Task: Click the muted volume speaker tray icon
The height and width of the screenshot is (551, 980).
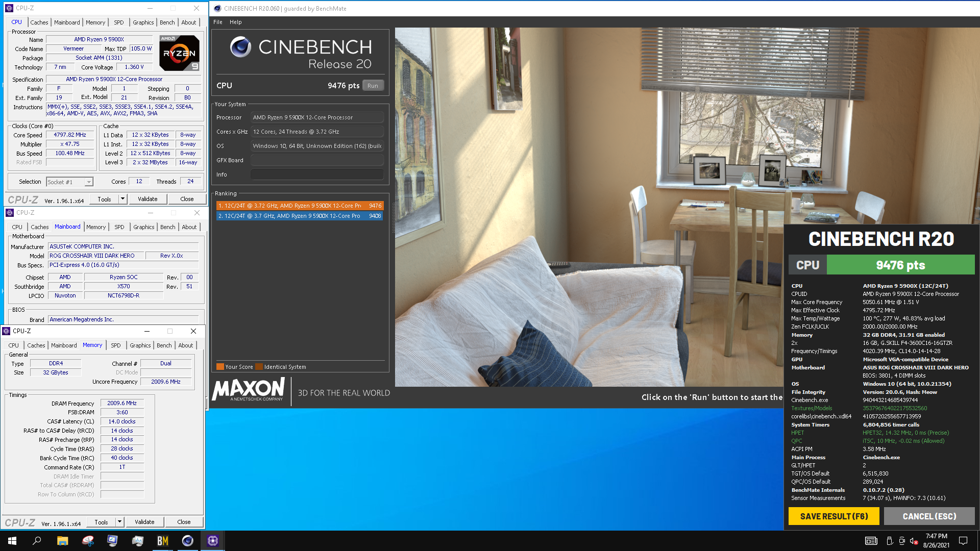Action: pos(914,541)
